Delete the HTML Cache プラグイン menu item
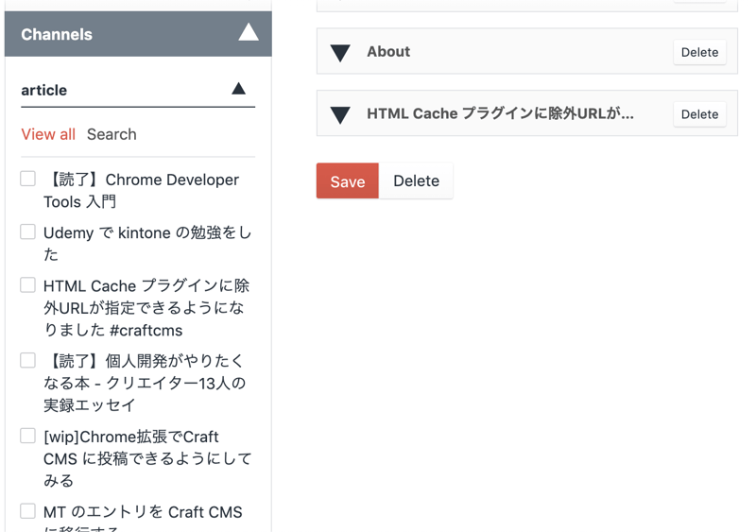This screenshot has height=532, width=756. coord(699,114)
